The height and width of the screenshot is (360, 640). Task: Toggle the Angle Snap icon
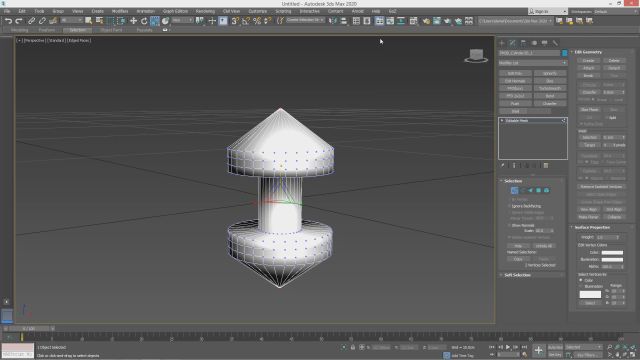coord(246,20)
